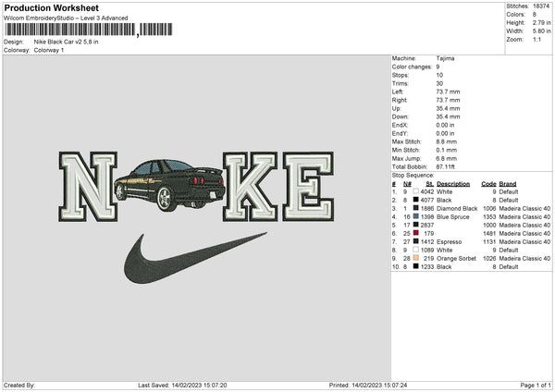The width and height of the screenshot is (555, 392).
Task: Click the Stops value 10
Action: [439, 75]
